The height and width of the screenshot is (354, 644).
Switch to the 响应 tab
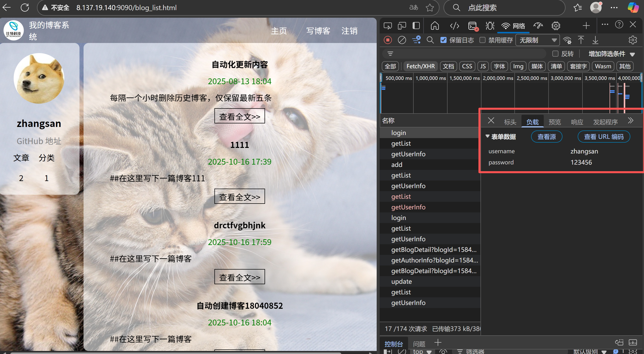coord(577,122)
